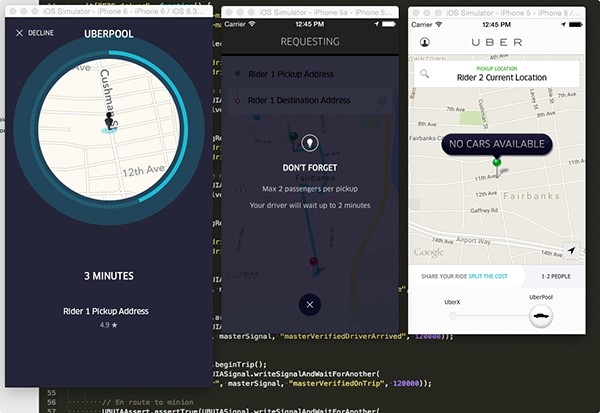Click the location arrow icon in iPhone 5 status bar

pyautogui.click(x=563, y=24)
